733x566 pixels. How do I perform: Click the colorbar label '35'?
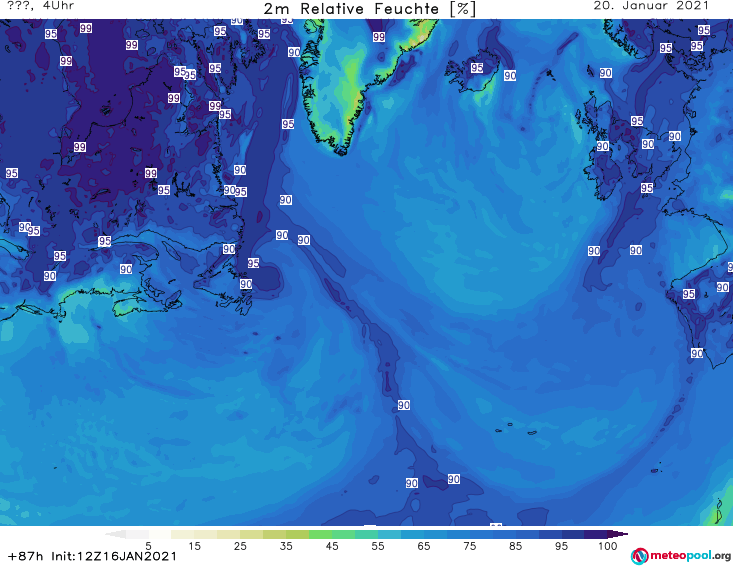[286, 546]
